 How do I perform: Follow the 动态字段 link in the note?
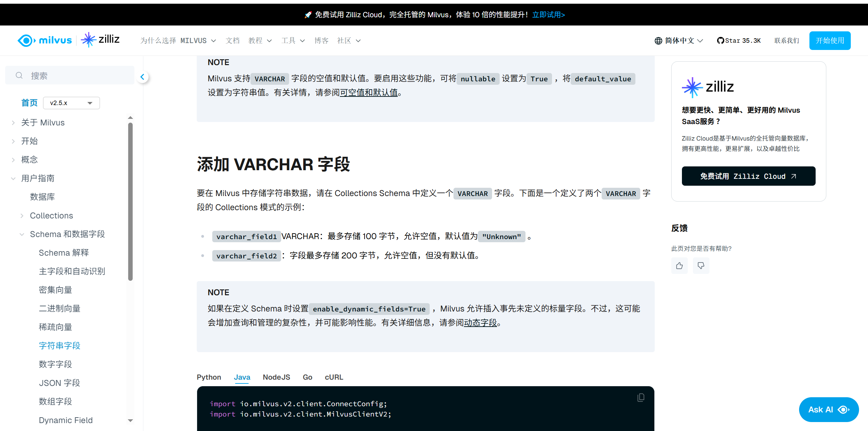(481, 323)
